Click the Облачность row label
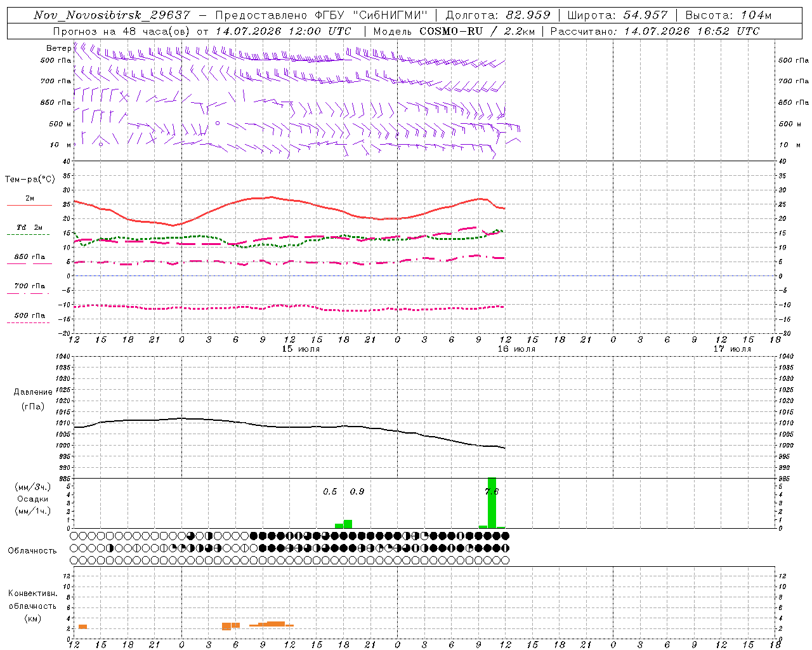Screen dimensions: 812x650 click(x=32, y=550)
